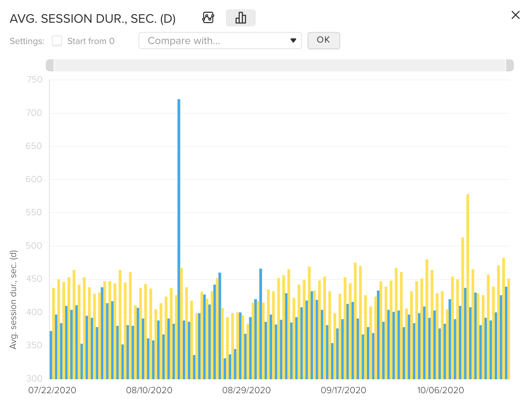This screenshot has height=407, width=532.
Task: Close the Avg. Session Dur. chart dialog
Action: [x=515, y=15]
